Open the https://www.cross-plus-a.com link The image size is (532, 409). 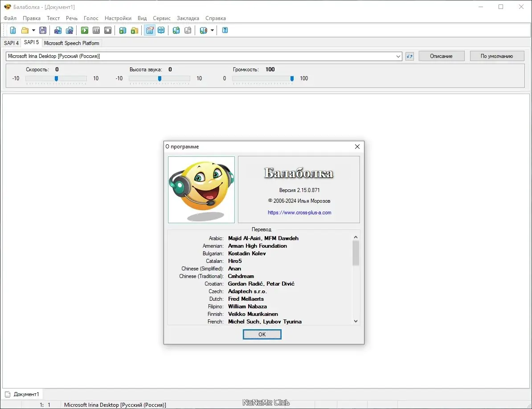pos(299,213)
